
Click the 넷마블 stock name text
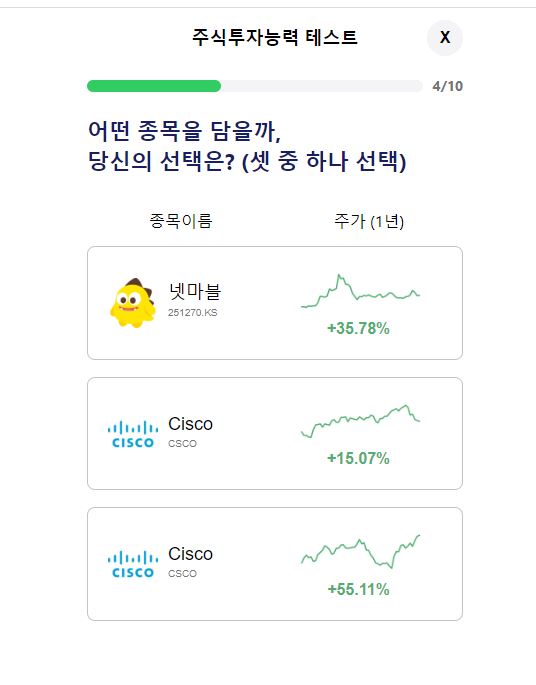click(195, 291)
